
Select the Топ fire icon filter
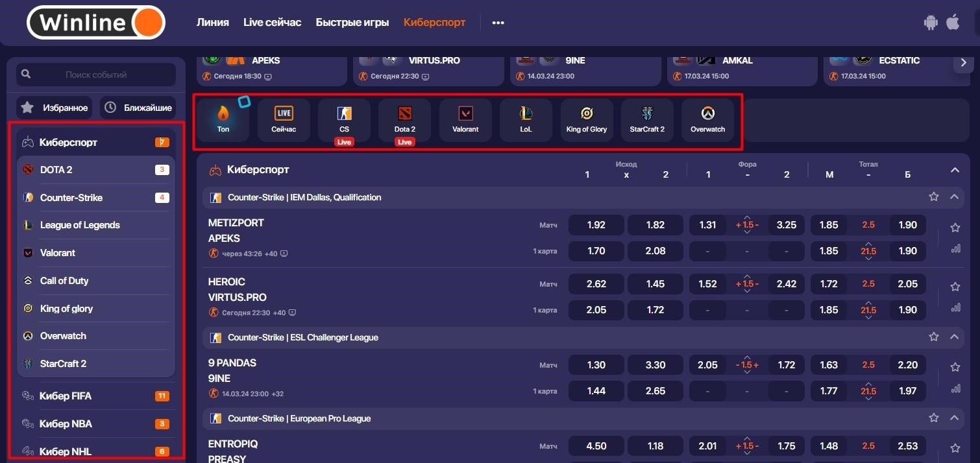(223, 120)
